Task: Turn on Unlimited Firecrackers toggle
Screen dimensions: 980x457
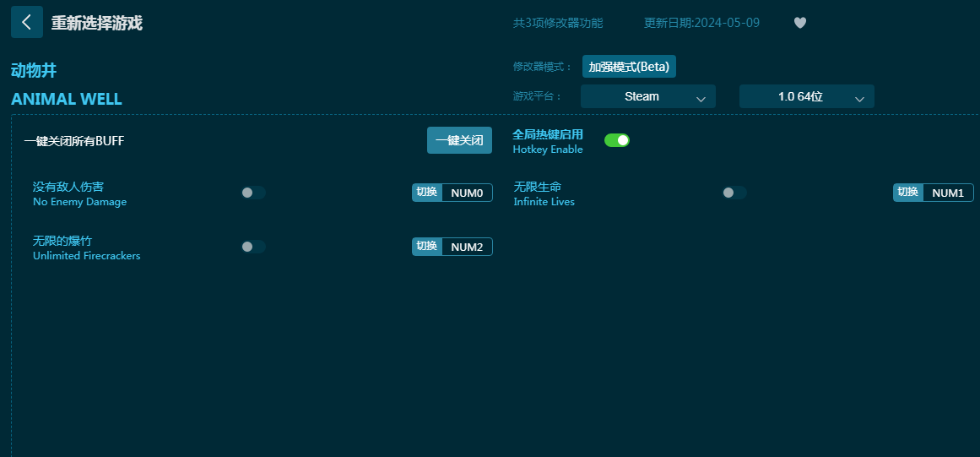Action: pos(253,247)
